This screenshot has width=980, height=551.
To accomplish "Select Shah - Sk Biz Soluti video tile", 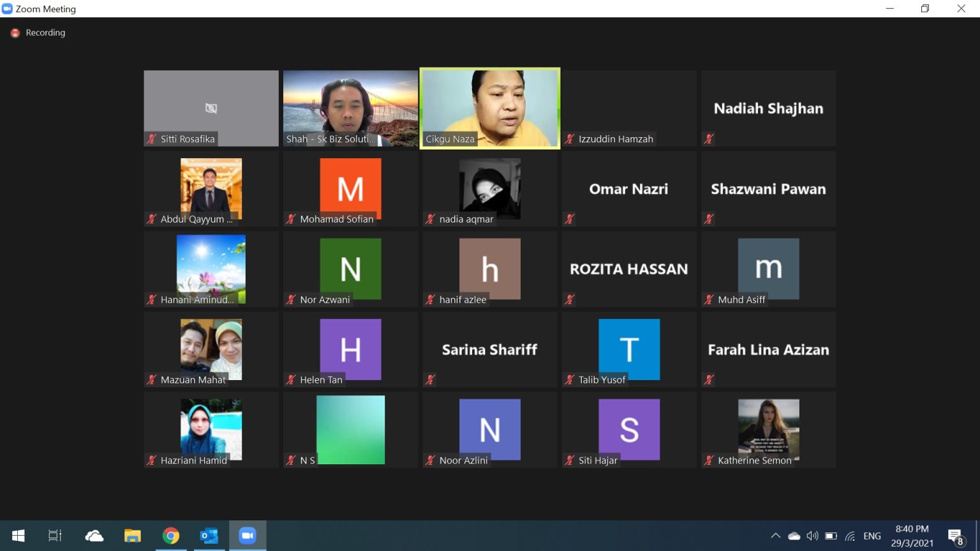I will tap(350, 108).
